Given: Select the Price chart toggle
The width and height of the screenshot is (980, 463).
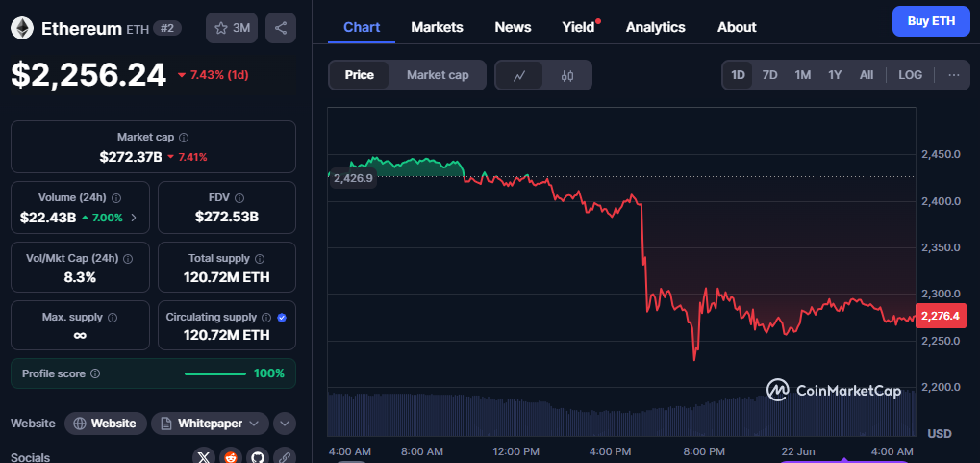Looking at the screenshot, I should (360, 75).
